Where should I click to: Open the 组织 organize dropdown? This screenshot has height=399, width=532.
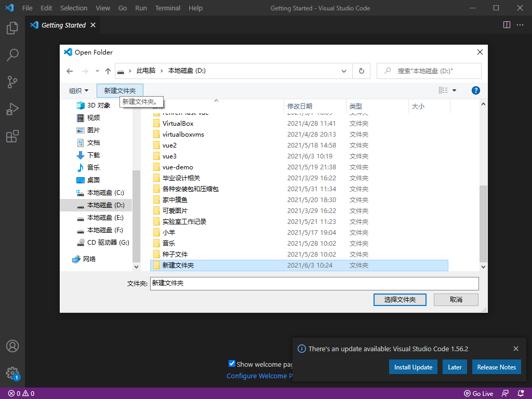[x=79, y=90]
